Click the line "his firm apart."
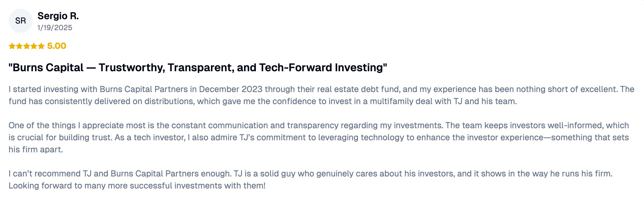644x200 pixels. [x=36, y=150]
